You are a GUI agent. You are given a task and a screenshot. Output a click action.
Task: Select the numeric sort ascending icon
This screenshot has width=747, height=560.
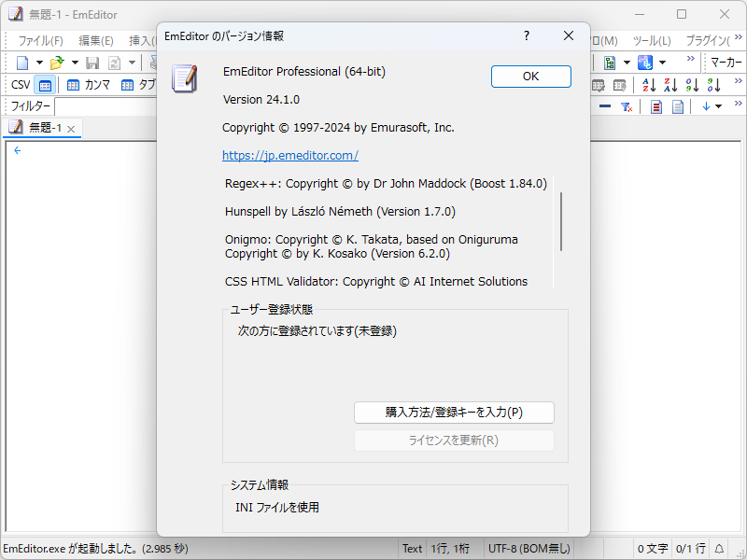click(691, 85)
